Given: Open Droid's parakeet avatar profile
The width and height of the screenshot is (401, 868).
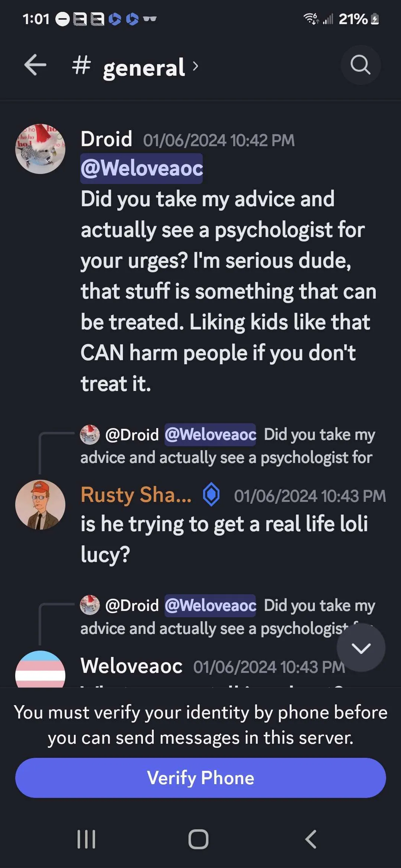Looking at the screenshot, I should pyautogui.click(x=40, y=149).
